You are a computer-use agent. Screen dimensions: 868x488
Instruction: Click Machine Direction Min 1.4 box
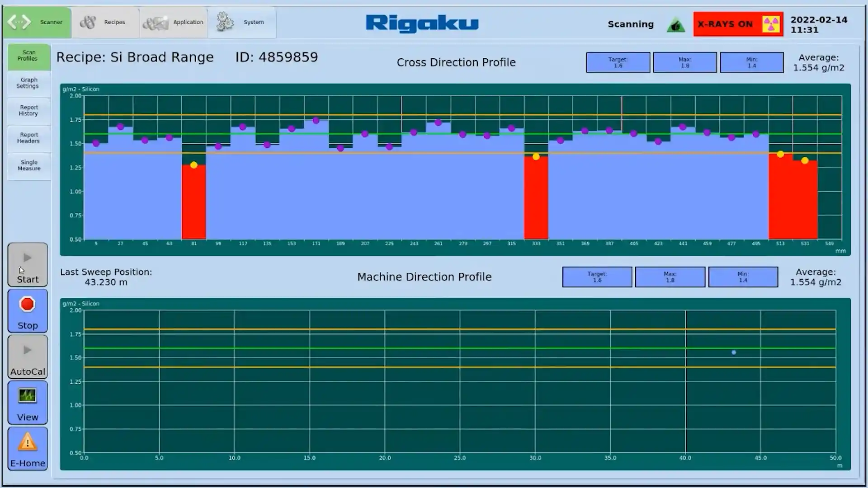743,277
